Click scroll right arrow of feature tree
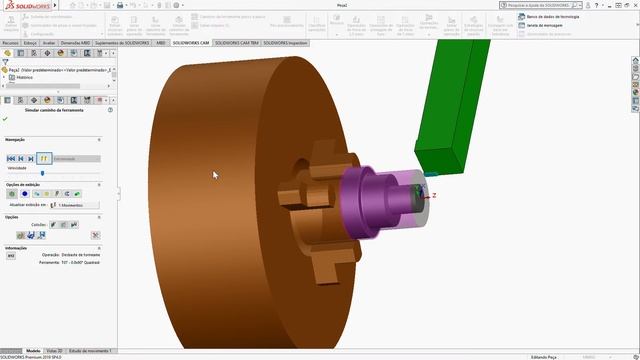640x360 pixels. 109,86
